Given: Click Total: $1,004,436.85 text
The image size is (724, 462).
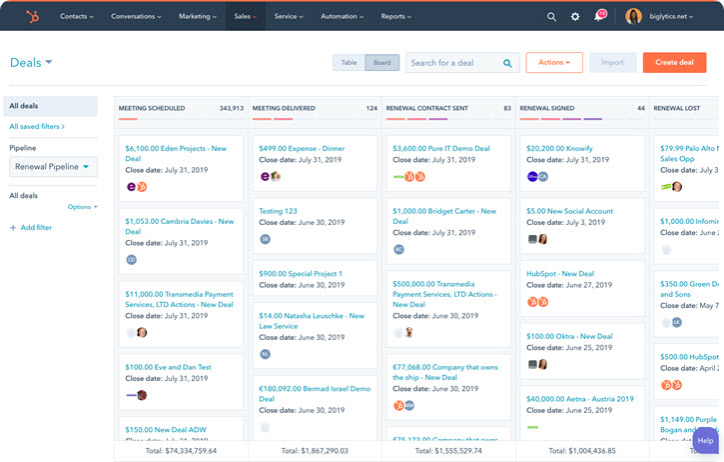Looking at the screenshot, I should pos(582,450).
